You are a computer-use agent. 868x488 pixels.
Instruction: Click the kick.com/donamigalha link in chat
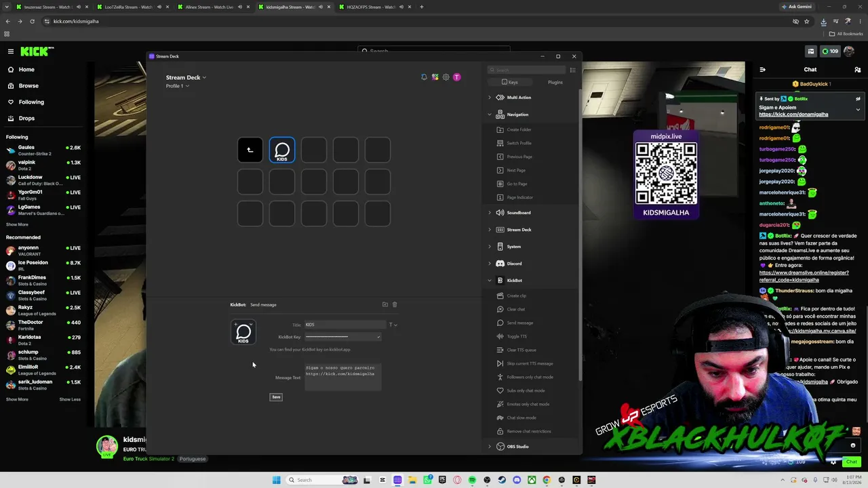[x=793, y=115]
